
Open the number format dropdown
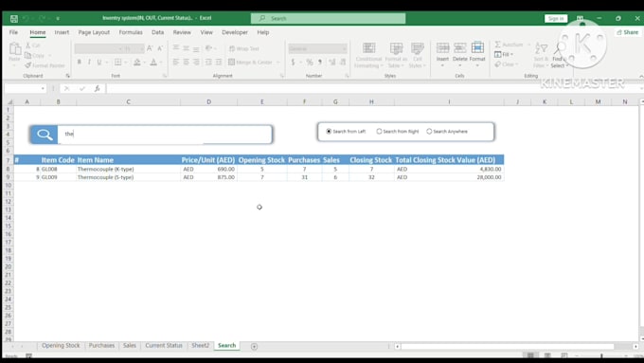click(x=344, y=49)
